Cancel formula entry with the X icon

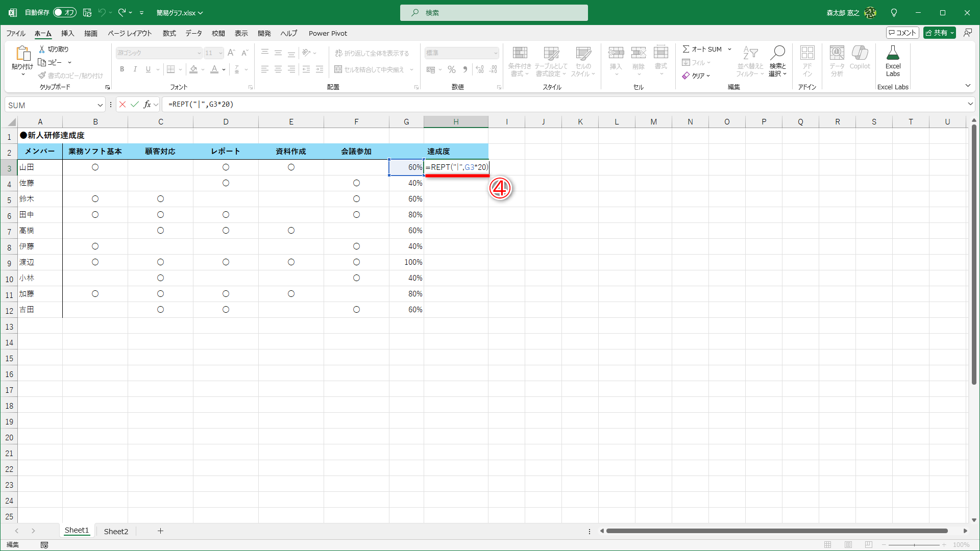122,105
